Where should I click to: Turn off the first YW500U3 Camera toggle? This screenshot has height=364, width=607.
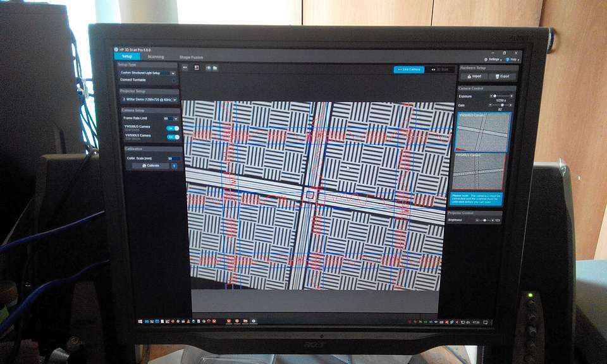[x=172, y=128]
